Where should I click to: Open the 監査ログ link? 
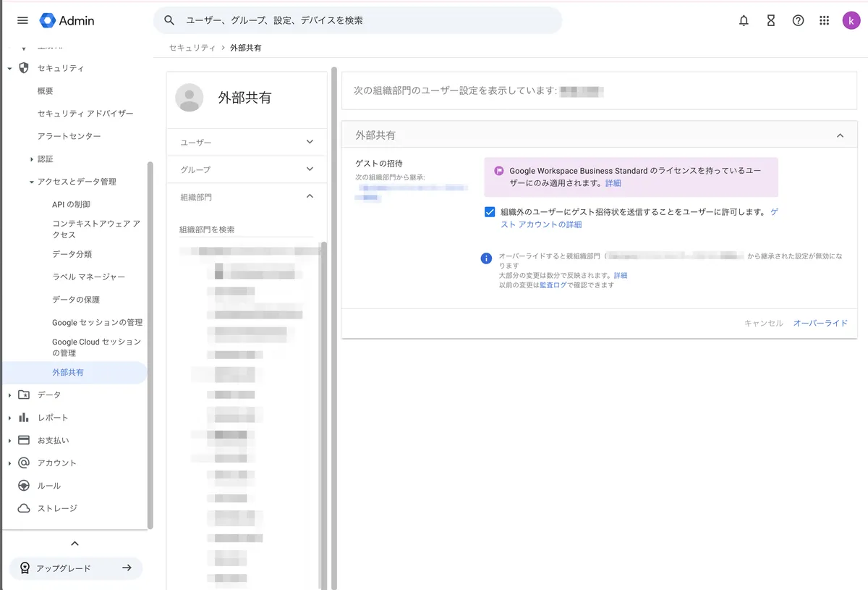[x=553, y=285]
